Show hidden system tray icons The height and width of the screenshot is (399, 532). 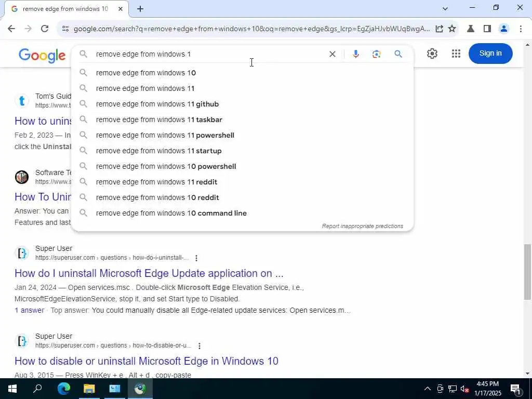click(x=428, y=389)
